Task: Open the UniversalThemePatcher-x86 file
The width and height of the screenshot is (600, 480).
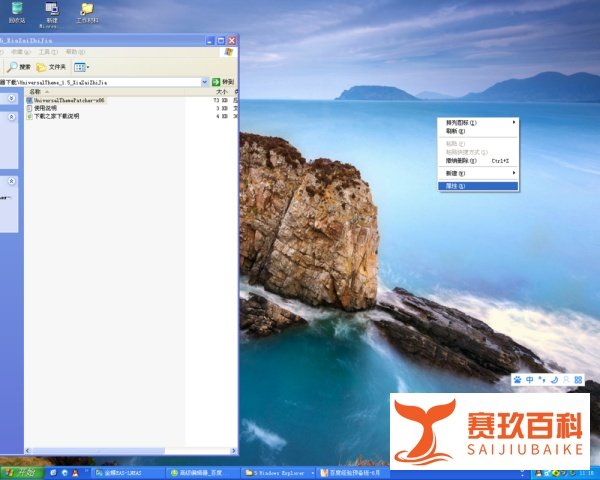Action: coord(68,100)
